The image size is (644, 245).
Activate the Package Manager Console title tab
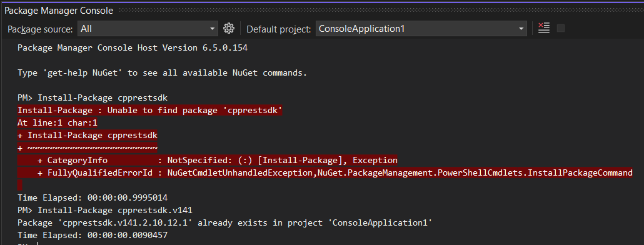(58, 11)
